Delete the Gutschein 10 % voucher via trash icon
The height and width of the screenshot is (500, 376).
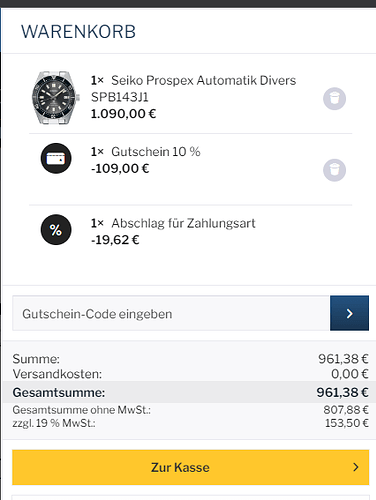click(334, 170)
